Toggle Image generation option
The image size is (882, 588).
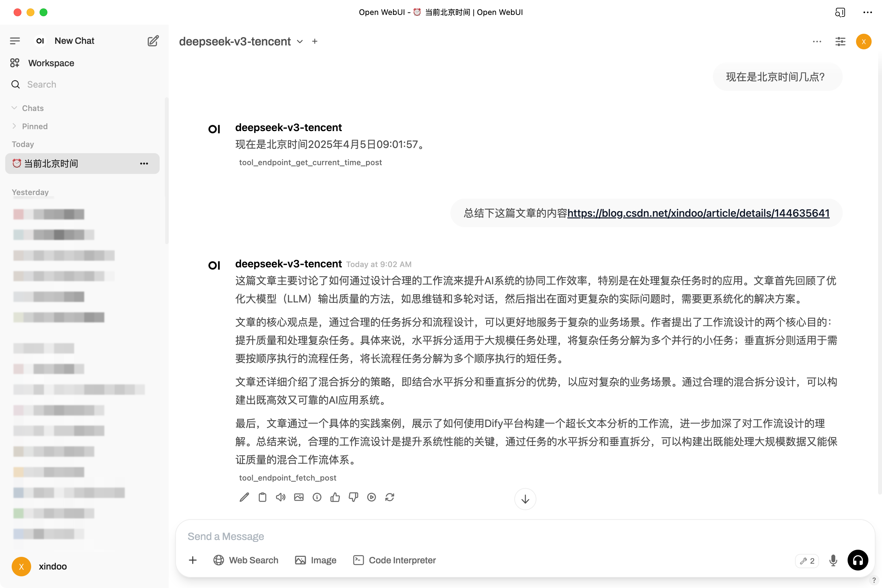315,560
